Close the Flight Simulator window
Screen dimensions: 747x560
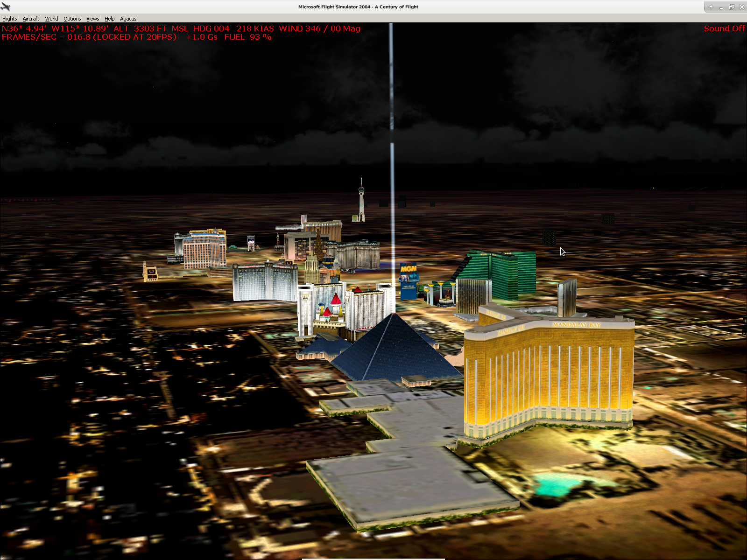coord(742,7)
